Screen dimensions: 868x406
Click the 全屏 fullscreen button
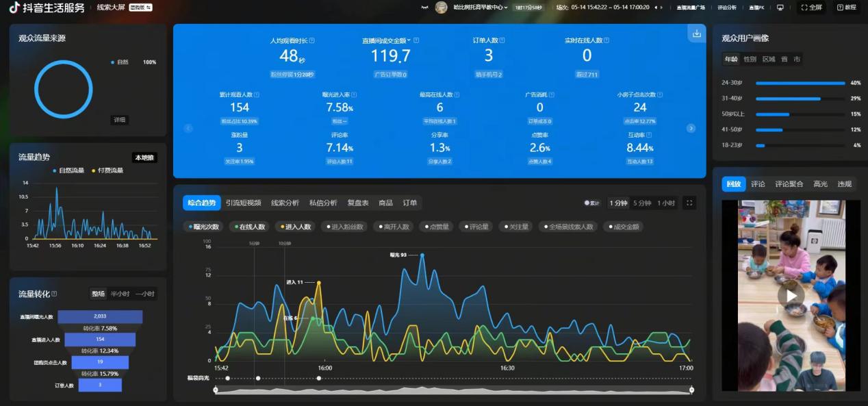pyautogui.click(x=811, y=8)
